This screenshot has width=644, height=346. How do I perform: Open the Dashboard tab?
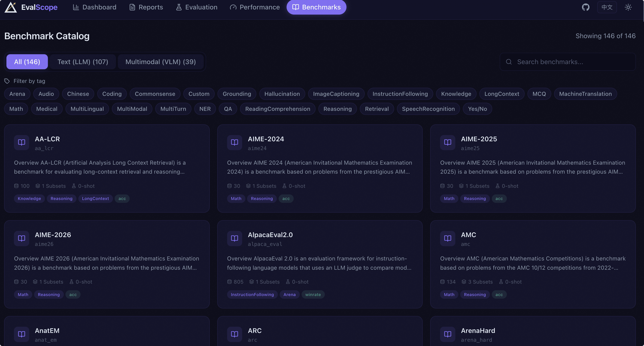point(94,7)
